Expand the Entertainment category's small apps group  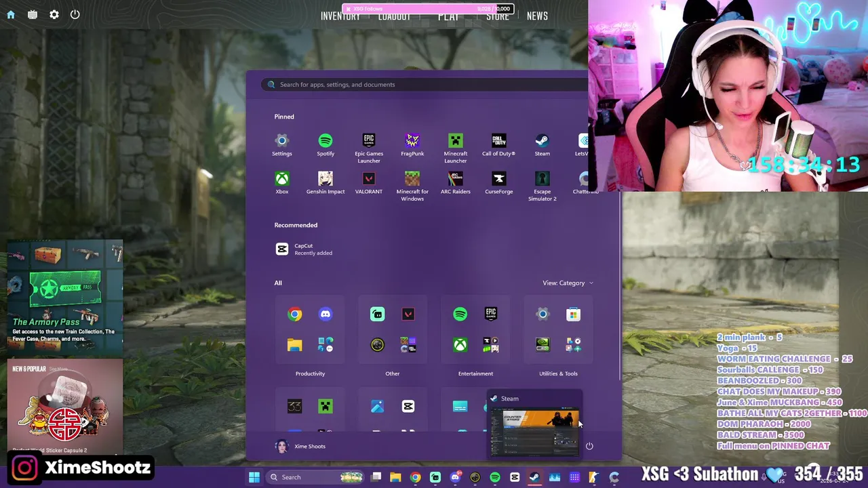coord(491,345)
